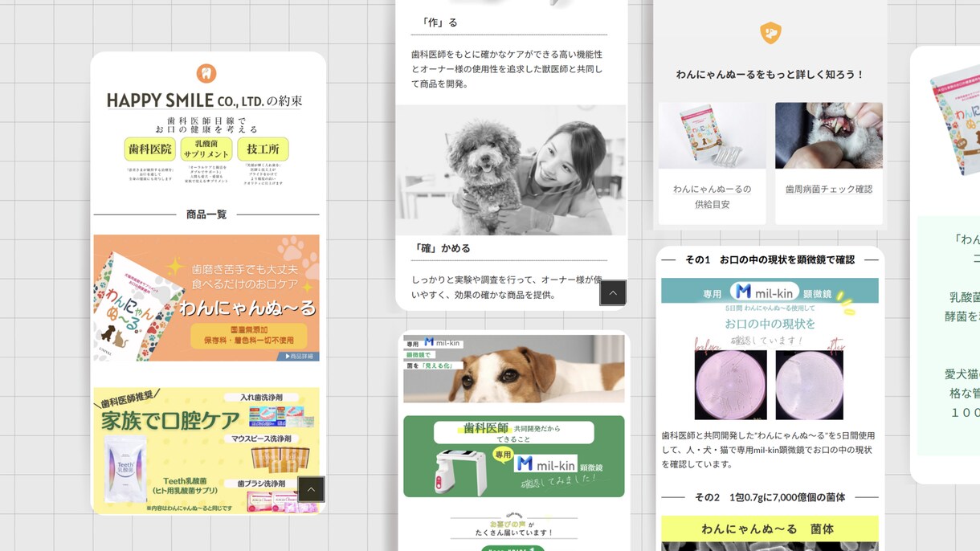
Task: Click the dog teeth photo thumbnail
Action: click(829, 136)
